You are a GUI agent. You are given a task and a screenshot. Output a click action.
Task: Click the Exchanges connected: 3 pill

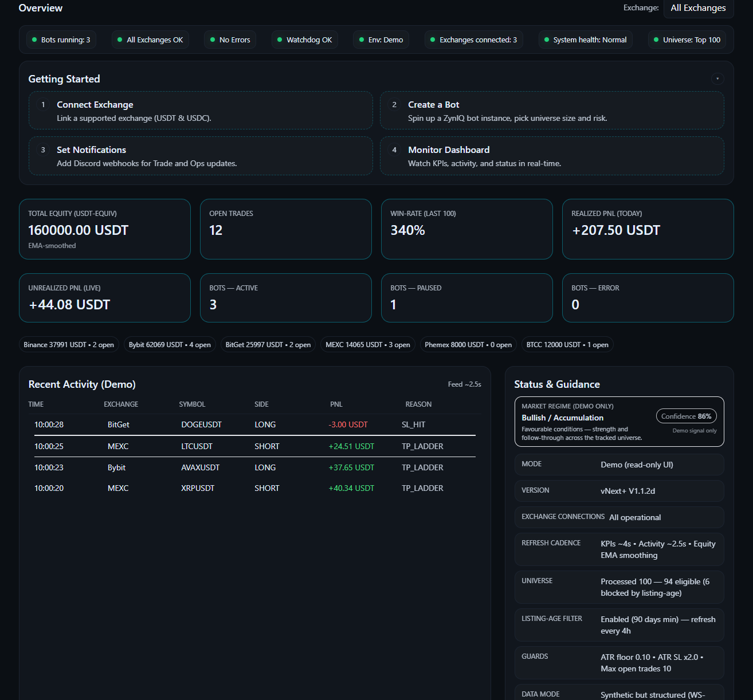pos(473,40)
